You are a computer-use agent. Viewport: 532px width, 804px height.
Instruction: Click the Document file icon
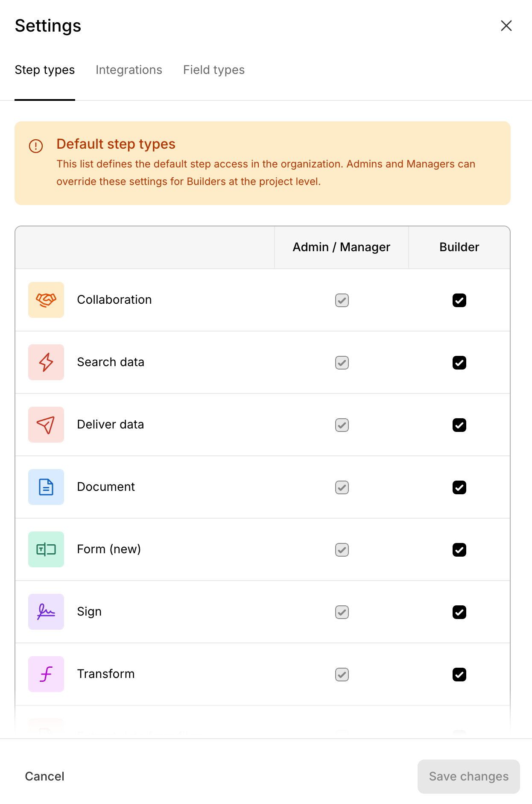coord(46,487)
